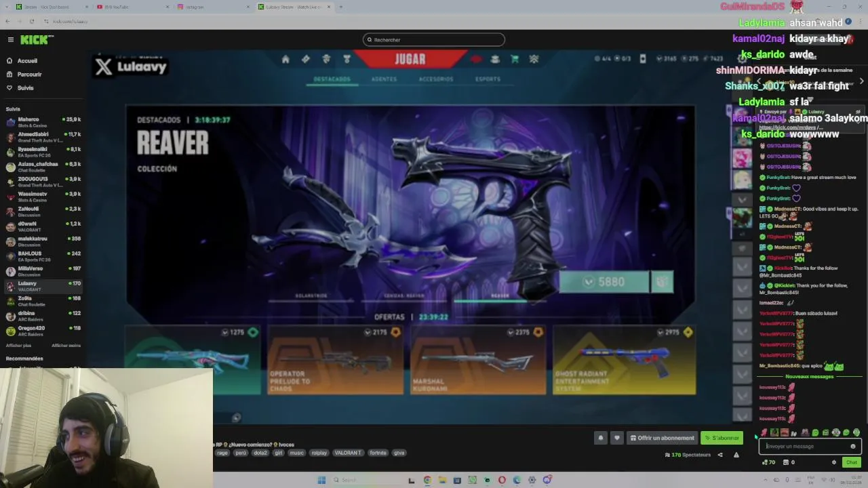The width and height of the screenshot is (868, 488).
Task: Click the Valorant career trophy icon
Action: pos(347,60)
